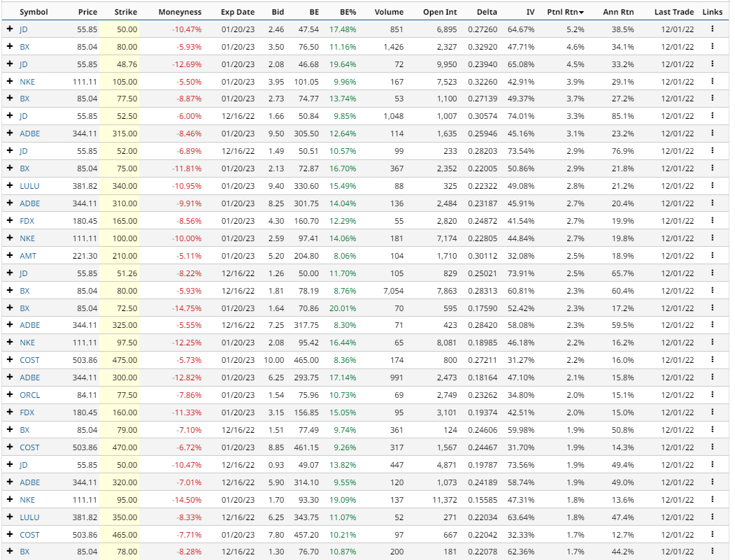Open the FDX symbol link with 165.00 strike
Viewport: 735px width, 560px height.
pos(27,221)
